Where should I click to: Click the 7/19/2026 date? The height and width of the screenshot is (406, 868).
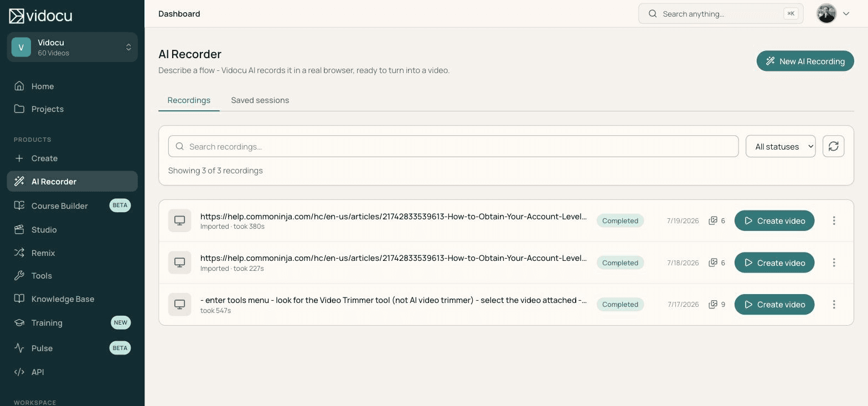tap(683, 220)
